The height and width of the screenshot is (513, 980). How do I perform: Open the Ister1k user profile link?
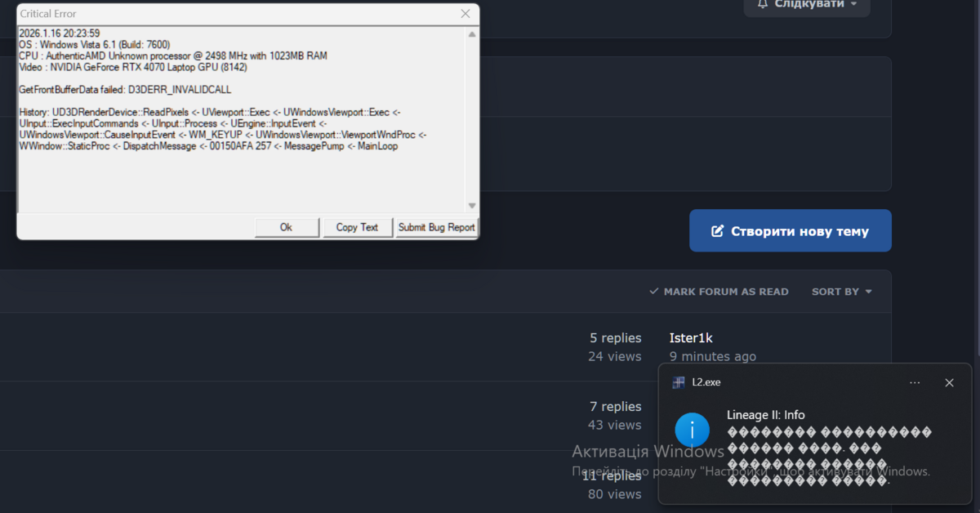691,338
